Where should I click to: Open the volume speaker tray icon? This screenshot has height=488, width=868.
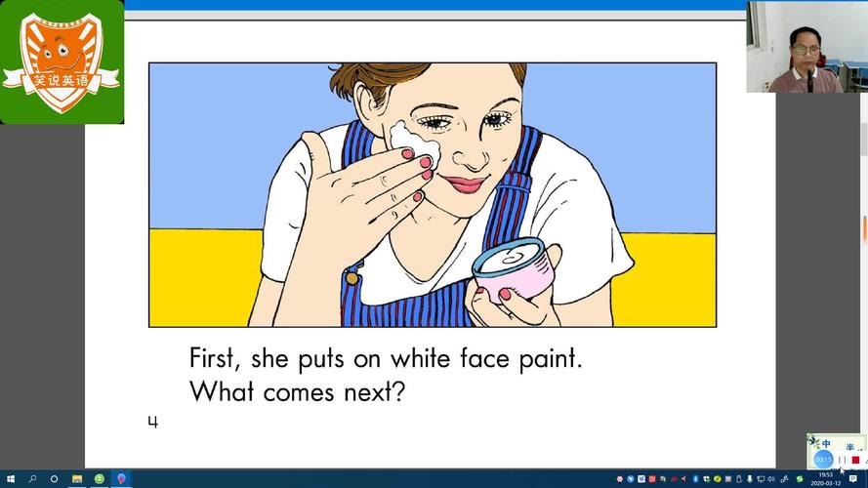point(770,479)
